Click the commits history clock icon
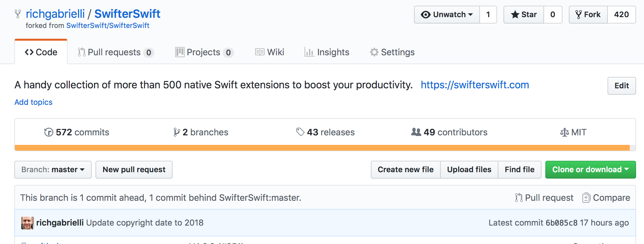 (49, 132)
